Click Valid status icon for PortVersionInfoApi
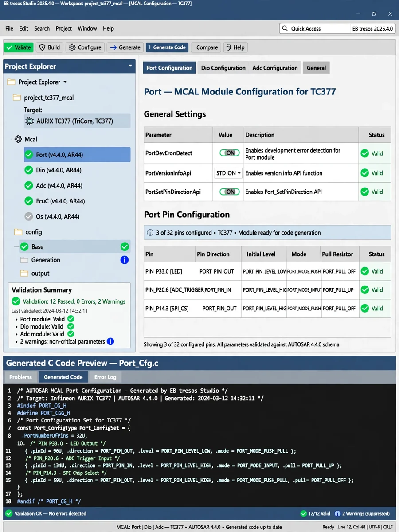Viewport: 399px width, 532px height. click(365, 173)
